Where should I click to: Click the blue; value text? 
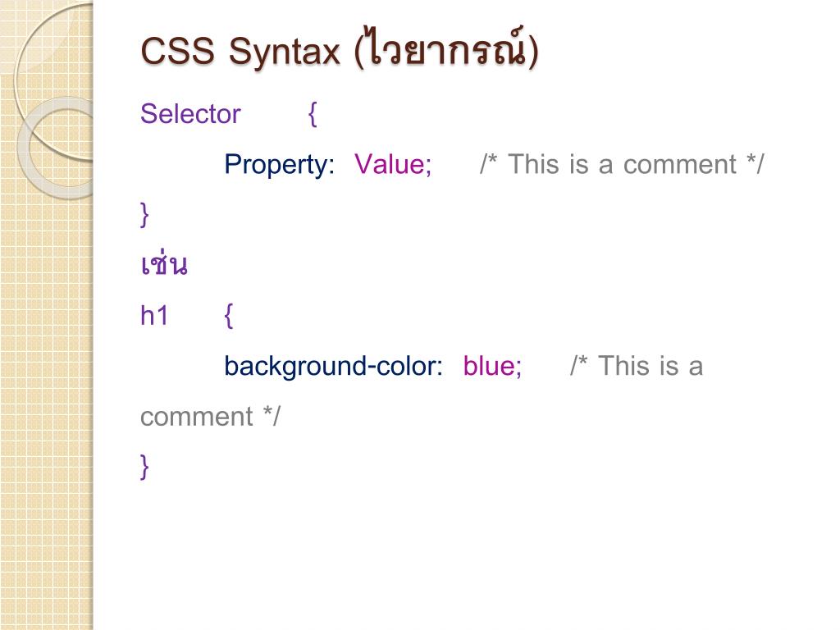pos(492,366)
